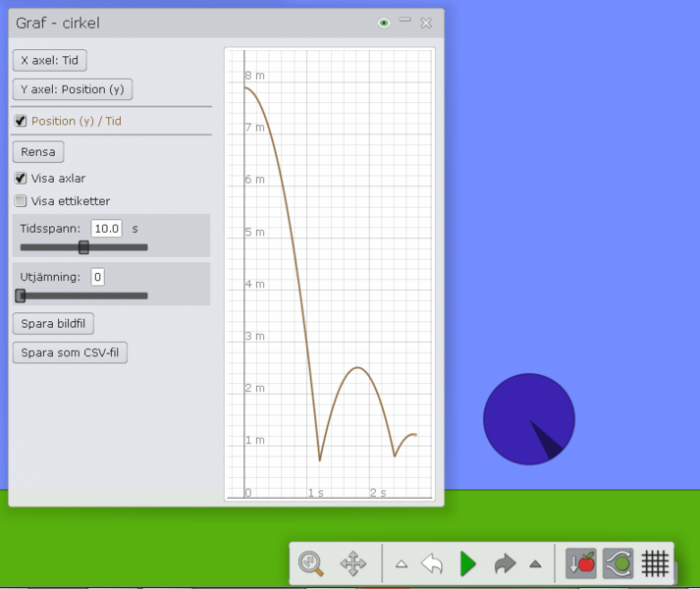Click the 2 s label on the graph
Image resolution: width=700 pixels, height=589 pixels.
378,493
